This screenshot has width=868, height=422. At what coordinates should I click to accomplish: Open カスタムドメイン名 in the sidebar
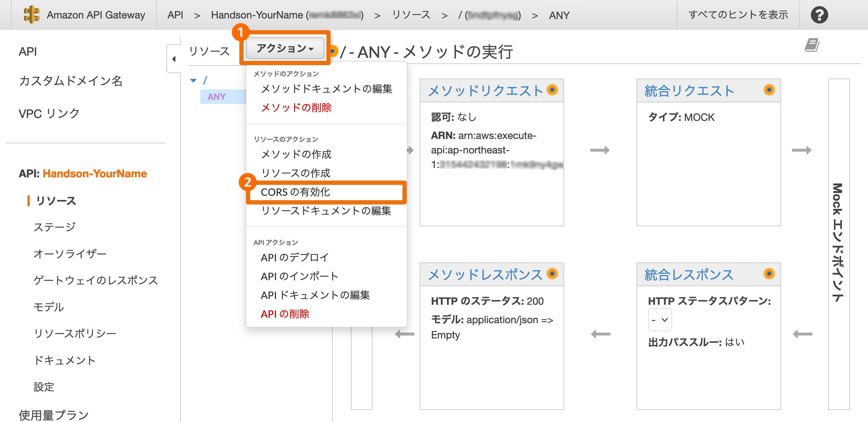[71, 81]
